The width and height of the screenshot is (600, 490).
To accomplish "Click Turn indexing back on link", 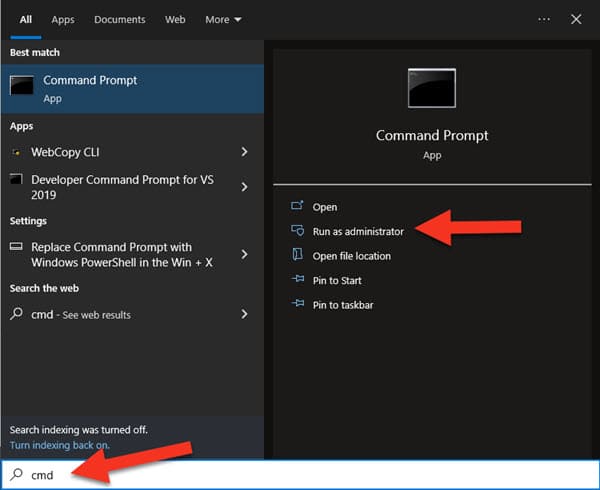I will (x=59, y=445).
